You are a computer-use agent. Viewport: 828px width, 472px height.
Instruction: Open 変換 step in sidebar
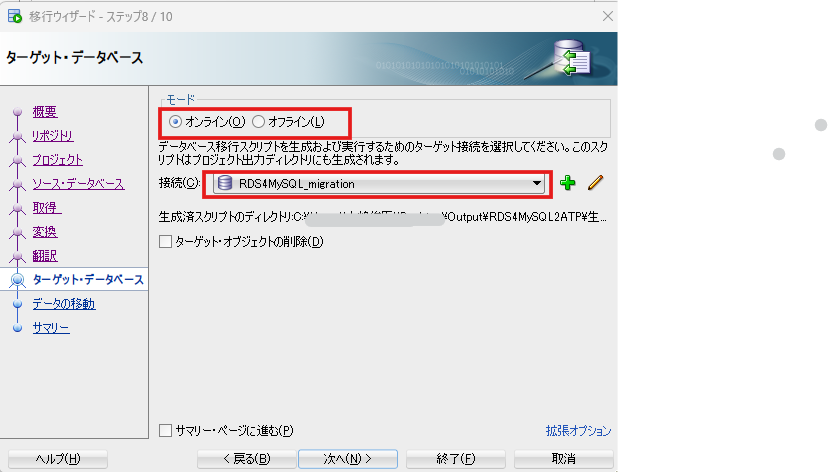[45, 232]
